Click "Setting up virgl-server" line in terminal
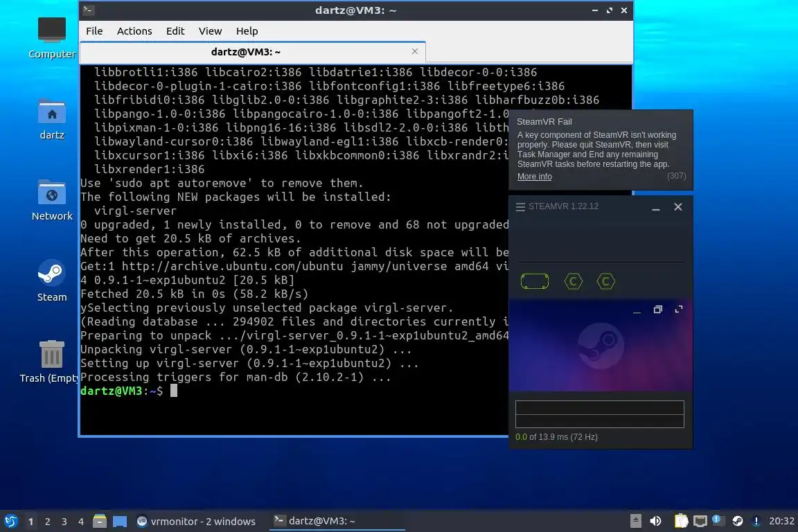Image resolution: width=798 pixels, height=532 pixels. coord(249,364)
